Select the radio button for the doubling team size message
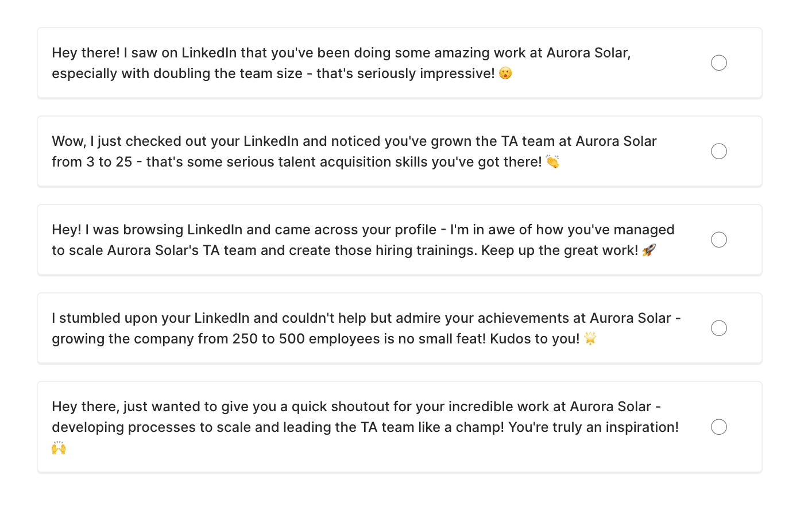Viewport: 812px width, 510px height. click(719, 63)
